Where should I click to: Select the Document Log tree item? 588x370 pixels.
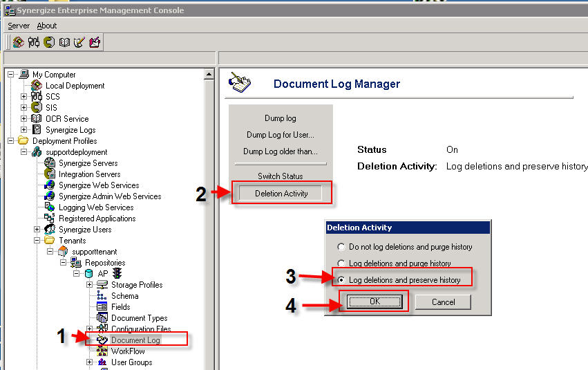135,340
